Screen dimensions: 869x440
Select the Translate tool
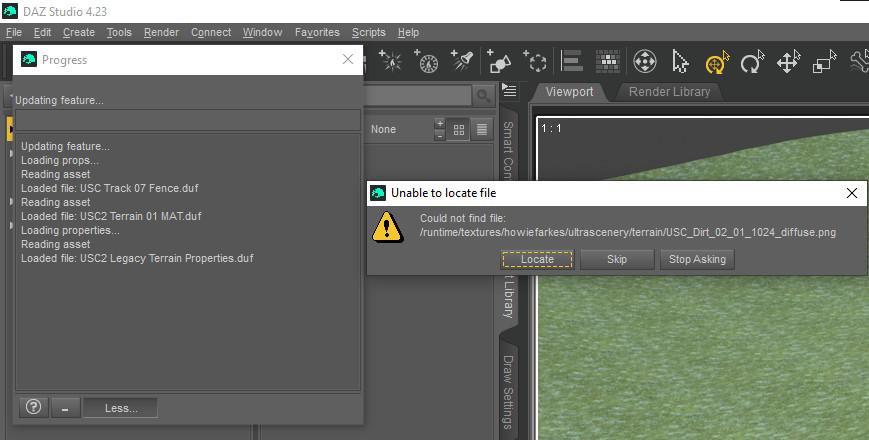[788, 62]
